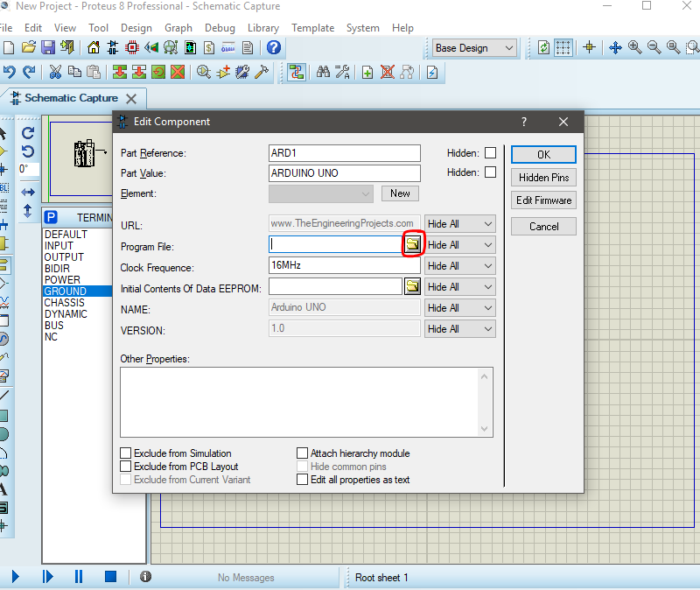The height and width of the screenshot is (590, 700).
Task: Open the URL Hide All dropdown
Action: pos(460,224)
